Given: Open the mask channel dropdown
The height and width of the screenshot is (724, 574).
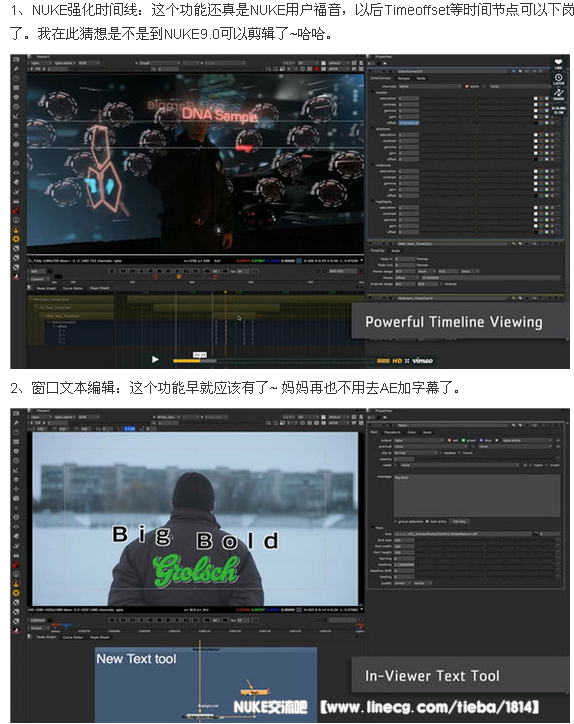Looking at the screenshot, I should coord(459,465).
